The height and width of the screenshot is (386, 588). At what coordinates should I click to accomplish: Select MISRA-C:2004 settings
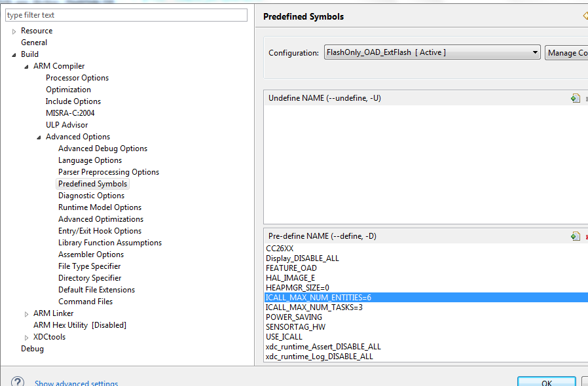click(70, 113)
